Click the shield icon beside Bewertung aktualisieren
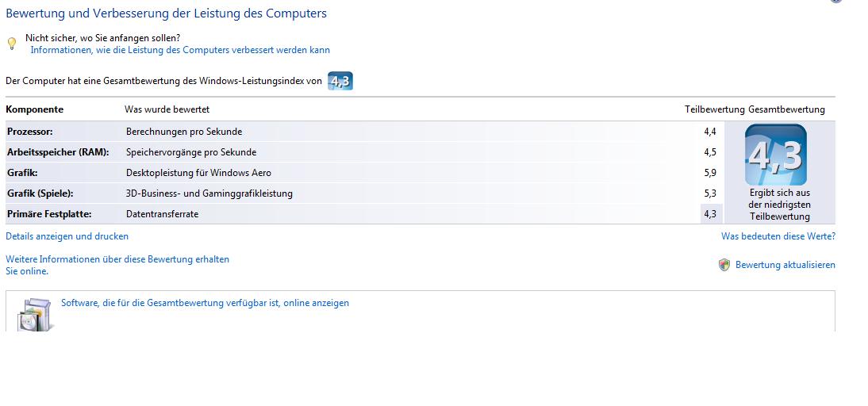 click(x=724, y=265)
